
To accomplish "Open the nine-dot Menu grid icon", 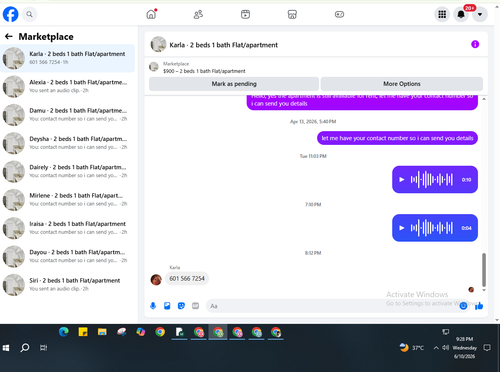I will click(x=442, y=14).
